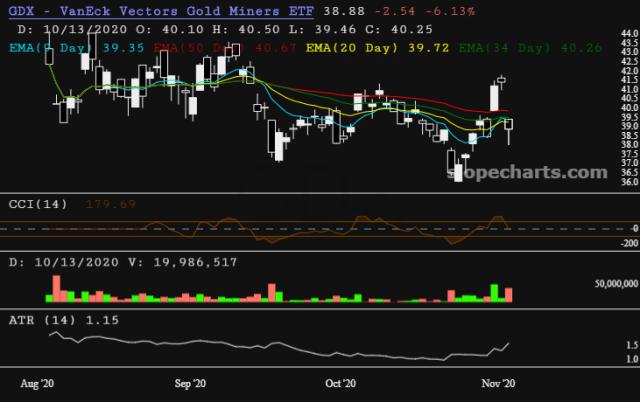Select the Sep '20 date marker
The width and height of the screenshot is (640, 402).
[190, 383]
